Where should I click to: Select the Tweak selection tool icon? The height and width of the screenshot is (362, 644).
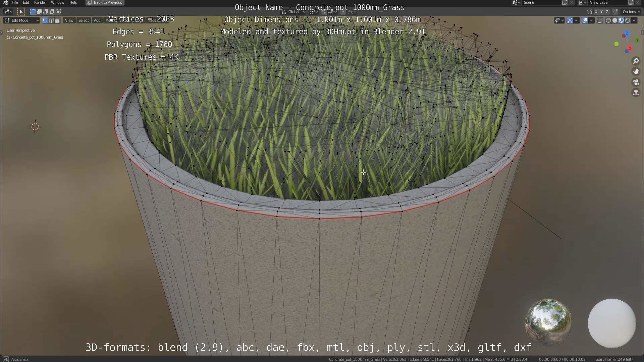click(x=21, y=12)
